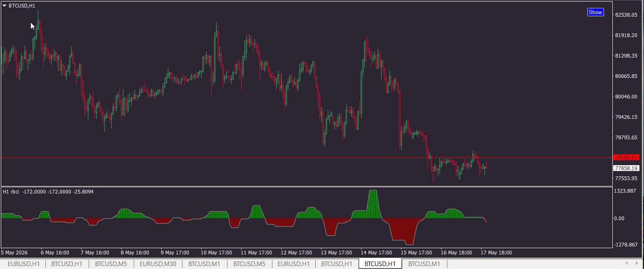Select the red 78180.81 price label
644x269 pixels.
[626, 157]
